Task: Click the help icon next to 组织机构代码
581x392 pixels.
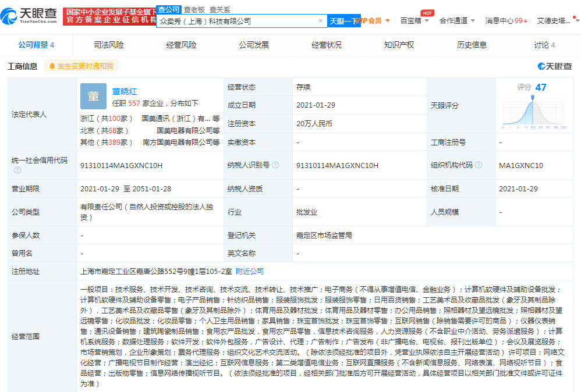Action: 479,165
